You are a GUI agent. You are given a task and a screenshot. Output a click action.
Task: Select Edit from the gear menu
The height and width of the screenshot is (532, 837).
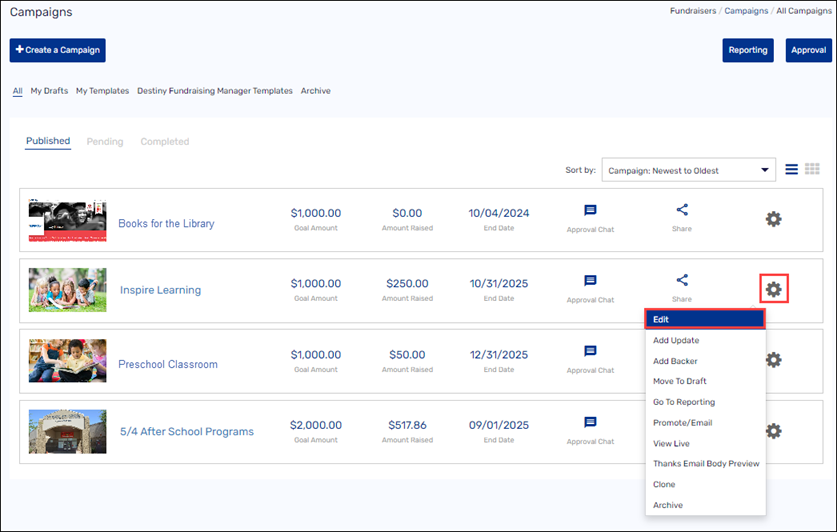tap(705, 319)
